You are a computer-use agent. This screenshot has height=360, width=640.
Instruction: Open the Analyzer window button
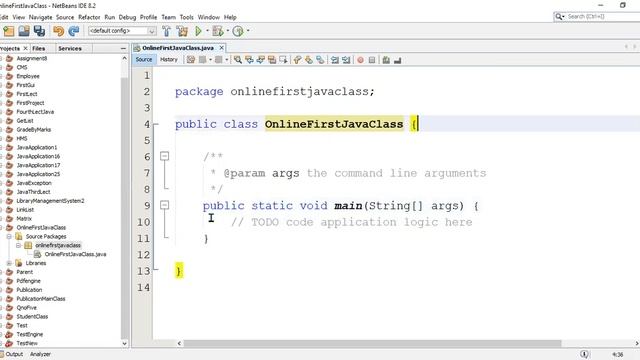point(40,354)
